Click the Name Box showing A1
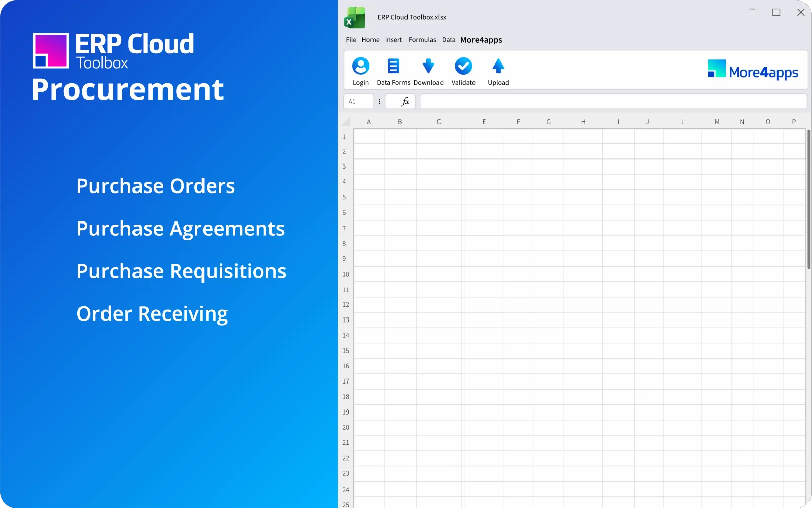Screen dimensions: 812x508 (x=358, y=102)
